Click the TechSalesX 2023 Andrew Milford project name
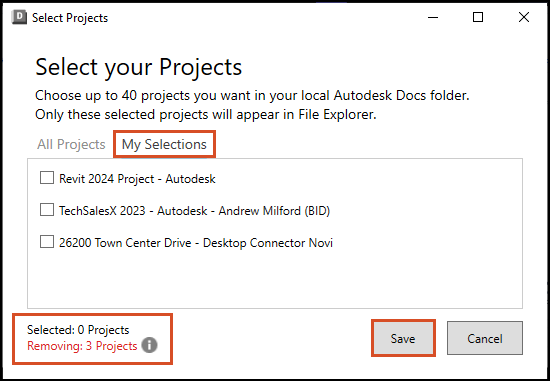The width and height of the screenshot is (550, 381). point(195,211)
